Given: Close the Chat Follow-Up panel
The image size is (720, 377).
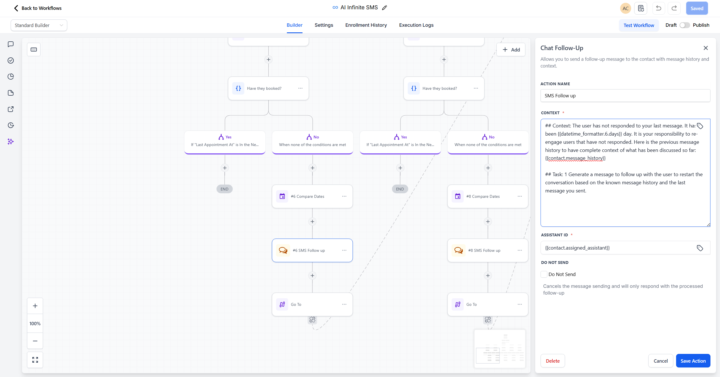Looking at the screenshot, I should [706, 48].
